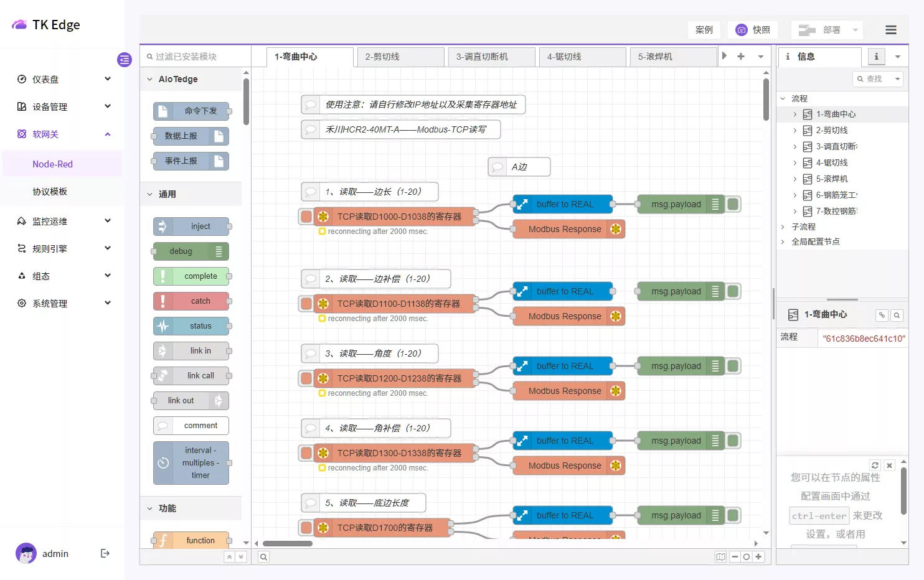Open the navigator map icon at canvas bottom

tap(720, 556)
